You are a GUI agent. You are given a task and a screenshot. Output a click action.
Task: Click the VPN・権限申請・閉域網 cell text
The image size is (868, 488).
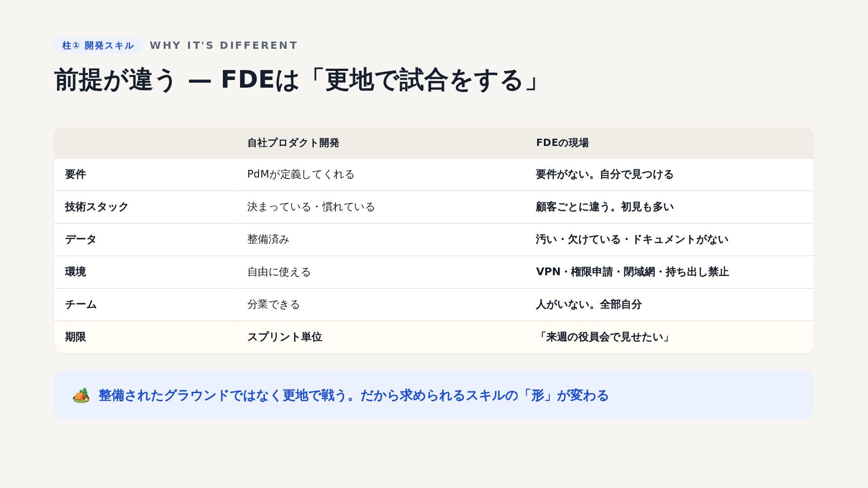click(632, 272)
